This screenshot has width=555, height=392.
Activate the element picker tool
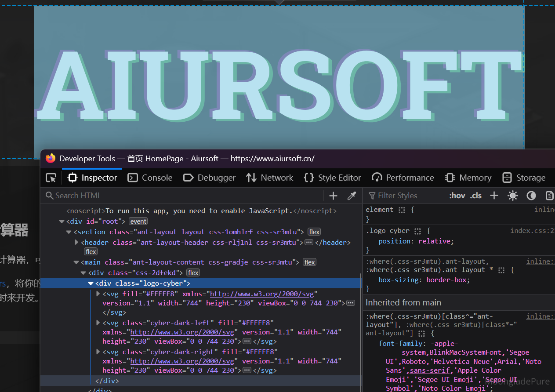(x=51, y=178)
